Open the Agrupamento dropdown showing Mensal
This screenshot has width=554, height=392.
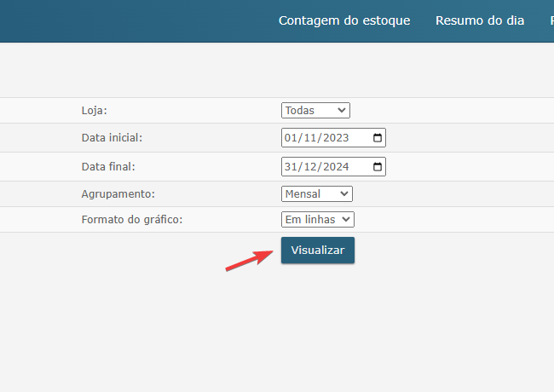click(x=317, y=194)
